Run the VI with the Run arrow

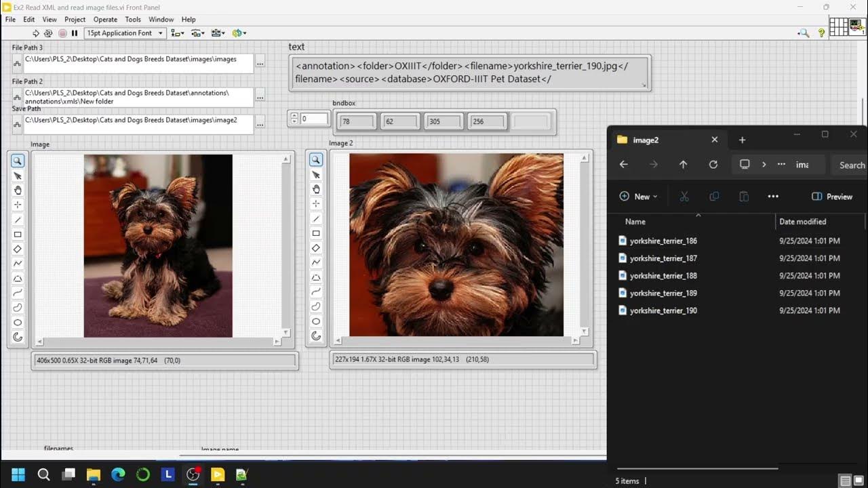click(36, 33)
